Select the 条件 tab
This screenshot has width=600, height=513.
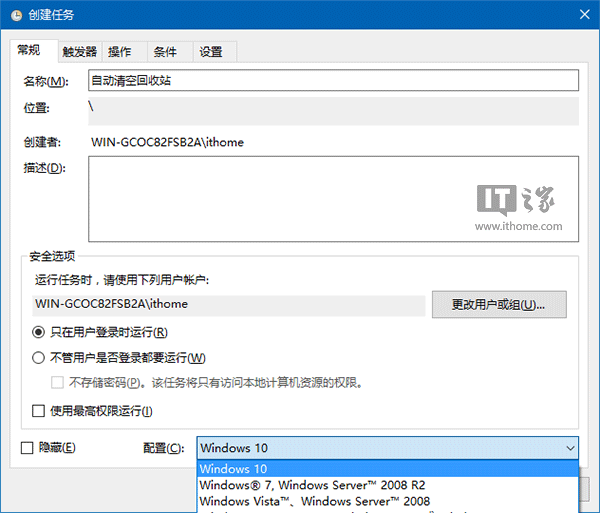[x=165, y=52]
